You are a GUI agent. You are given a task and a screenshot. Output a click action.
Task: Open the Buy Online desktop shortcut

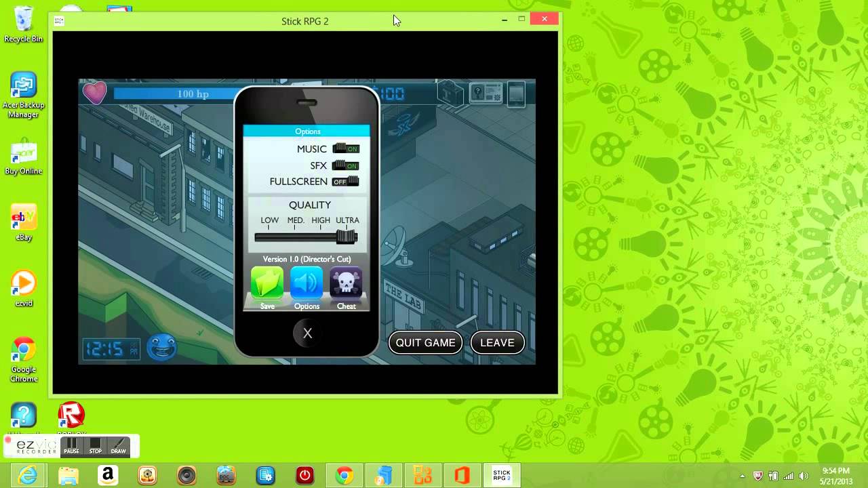(24, 157)
